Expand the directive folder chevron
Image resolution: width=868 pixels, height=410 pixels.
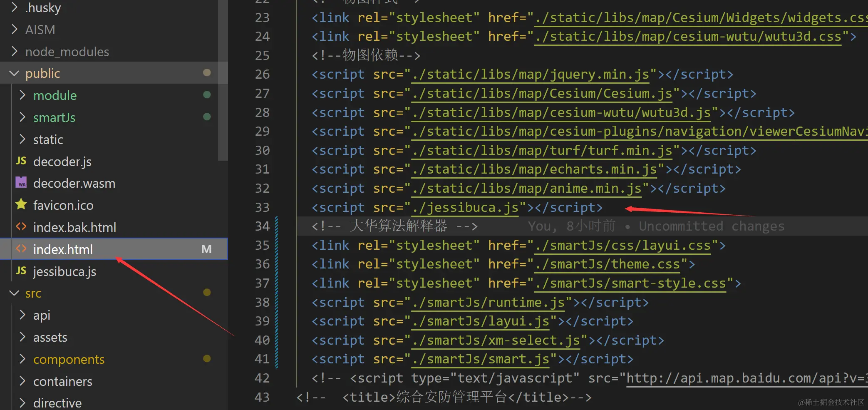pyautogui.click(x=22, y=403)
